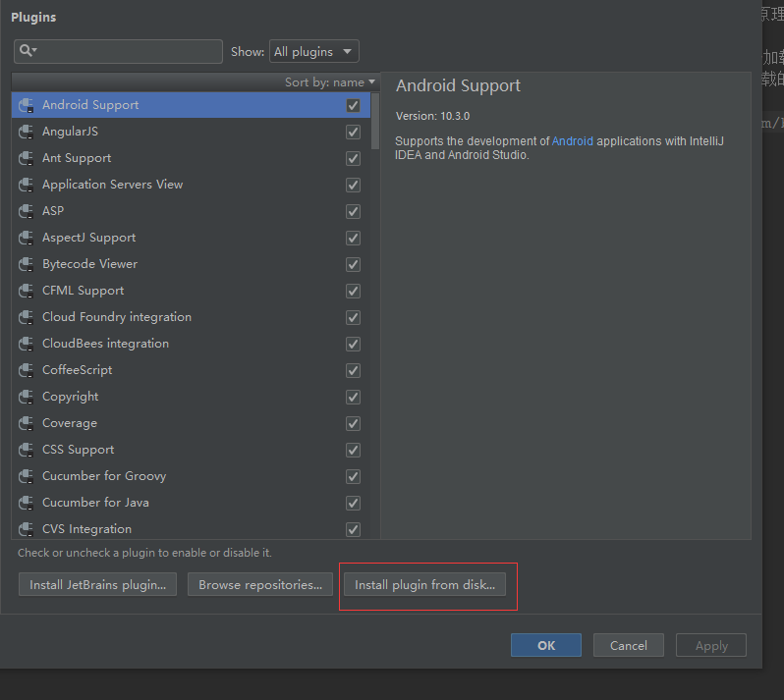This screenshot has width=784, height=700.
Task: Disable the CVS Integration checkbox
Action: pos(353,529)
